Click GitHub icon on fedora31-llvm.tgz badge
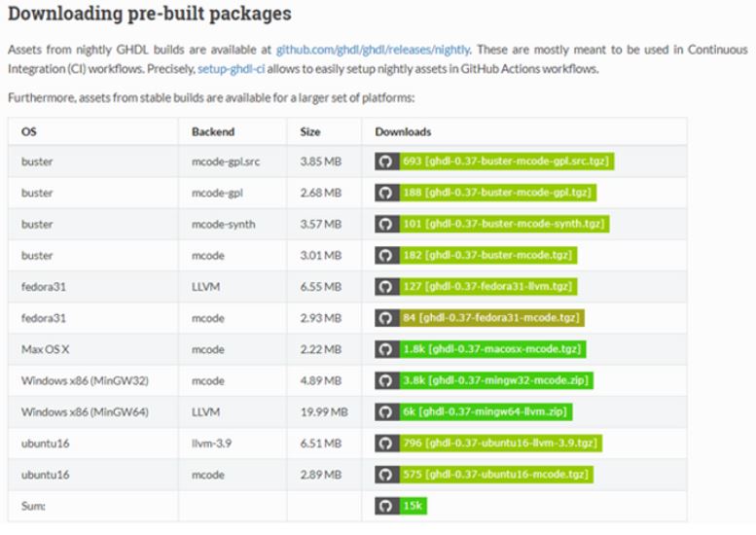The height and width of the screenshot is (535, 756). click(386, 287)
